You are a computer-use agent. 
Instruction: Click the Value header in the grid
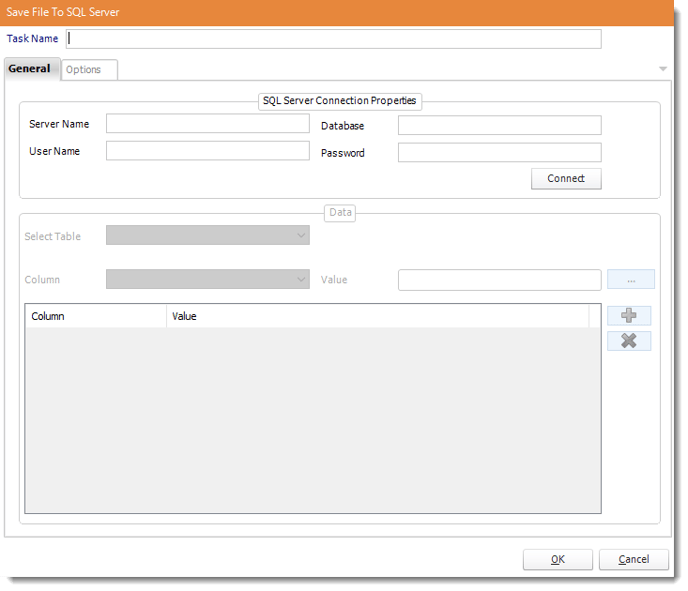[x=377, y=316]
